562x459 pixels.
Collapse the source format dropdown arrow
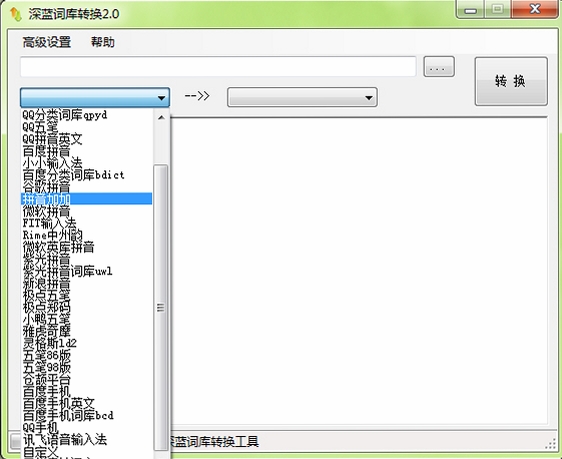161,97
